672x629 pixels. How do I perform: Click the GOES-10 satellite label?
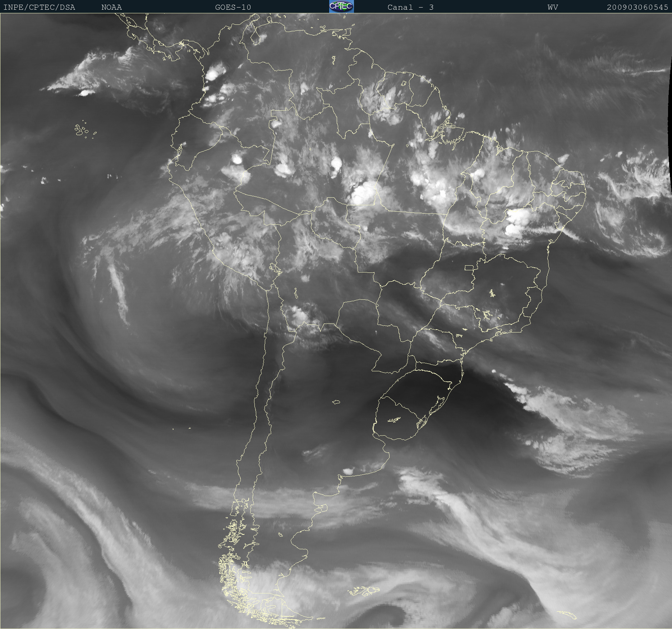[x=233, y=7]
